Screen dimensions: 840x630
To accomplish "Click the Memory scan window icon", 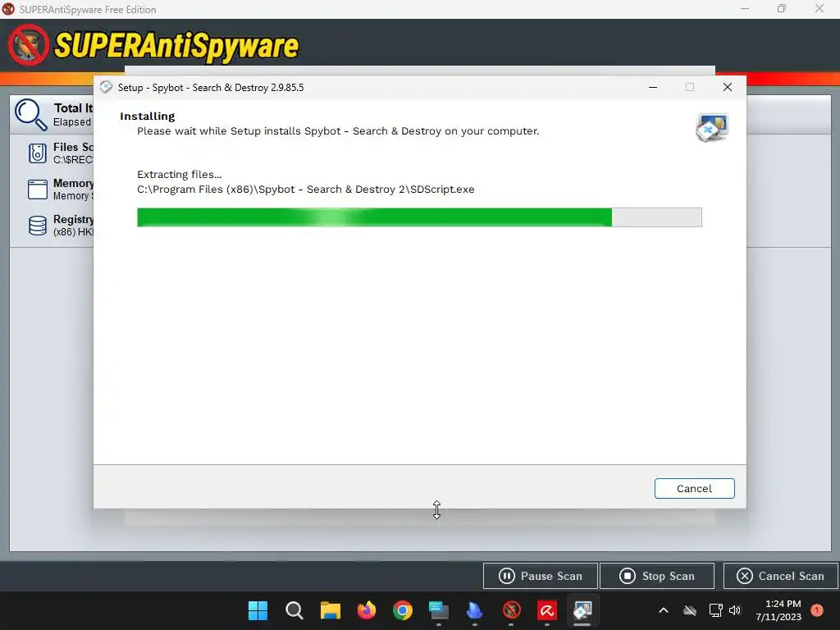I will [38, 189].
